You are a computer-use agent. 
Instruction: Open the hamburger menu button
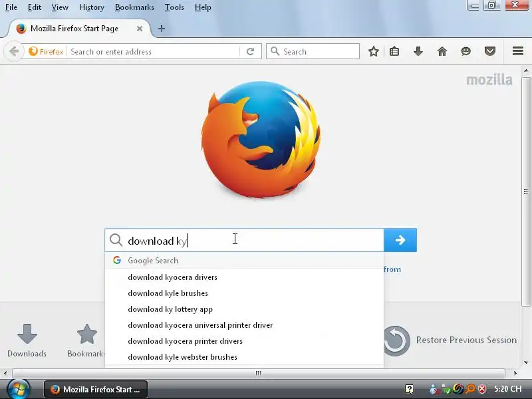[x=518, y=51]
